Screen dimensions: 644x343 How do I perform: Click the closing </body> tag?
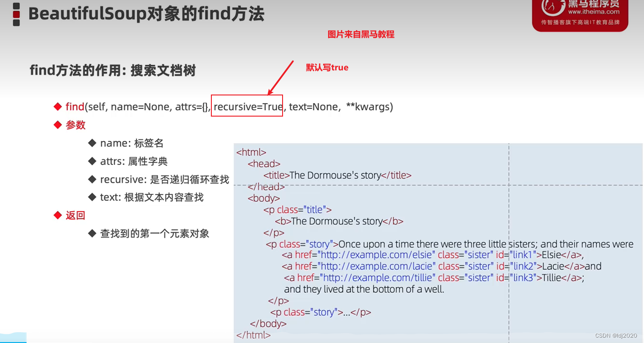(268, 324)
